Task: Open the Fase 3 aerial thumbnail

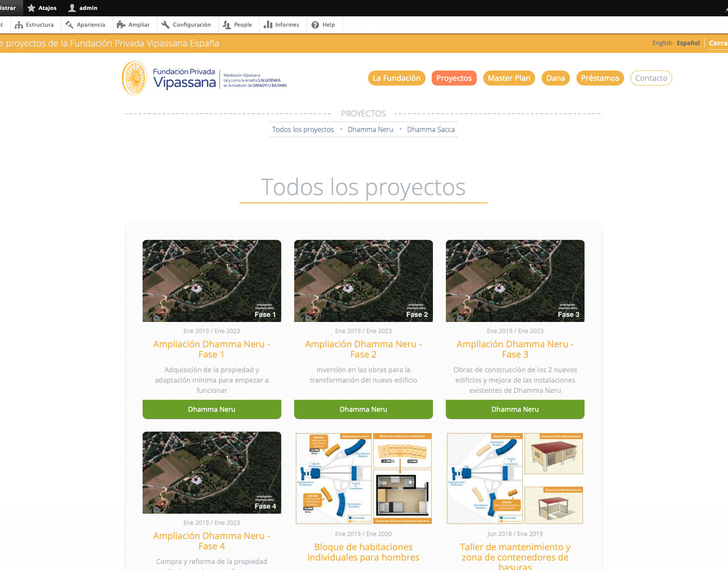Action: tap(515, 281)
